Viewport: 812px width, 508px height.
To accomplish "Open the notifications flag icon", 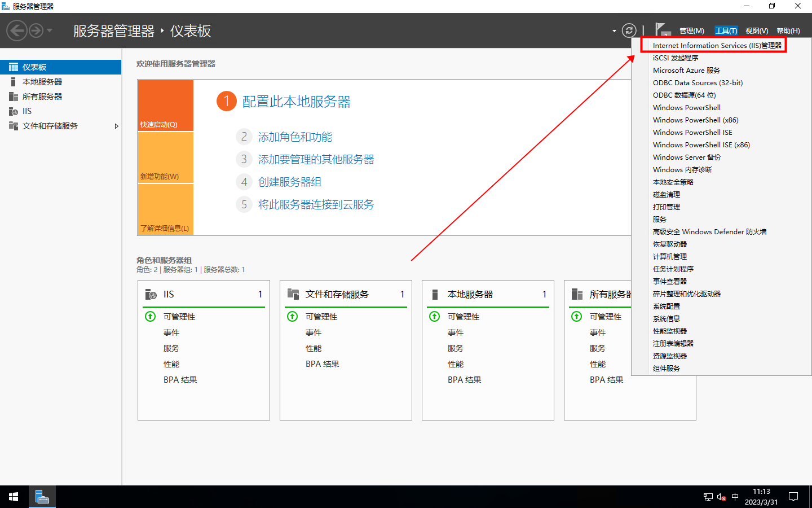I will coord(663,30).
